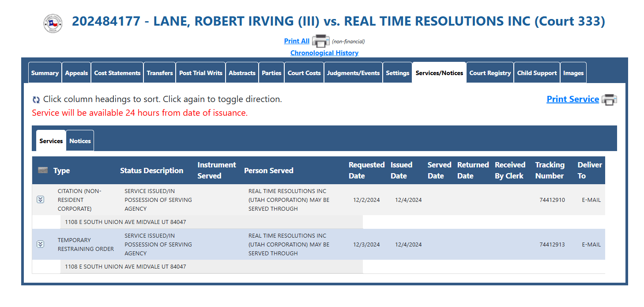This screenshot has height=307, width=644.
Task: Switch to Judgments/Events tab
Action: pyautogui.click(x=353, y=73)
